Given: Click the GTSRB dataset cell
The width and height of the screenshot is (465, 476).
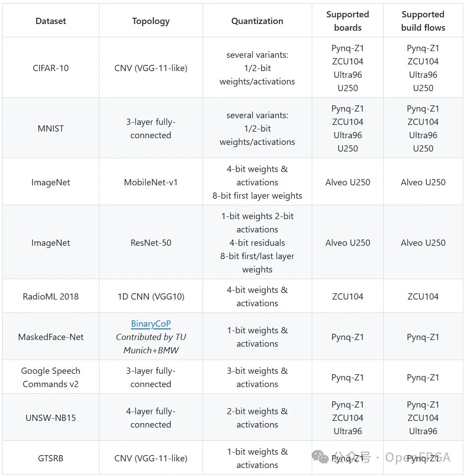Looking at the screenshot, I should click(51, 458).
